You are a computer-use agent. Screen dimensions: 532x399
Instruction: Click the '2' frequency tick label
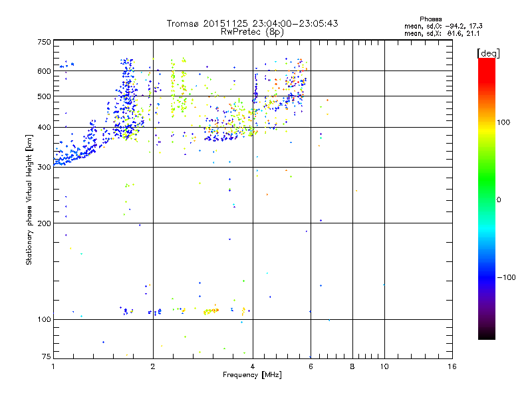(153, 366)
